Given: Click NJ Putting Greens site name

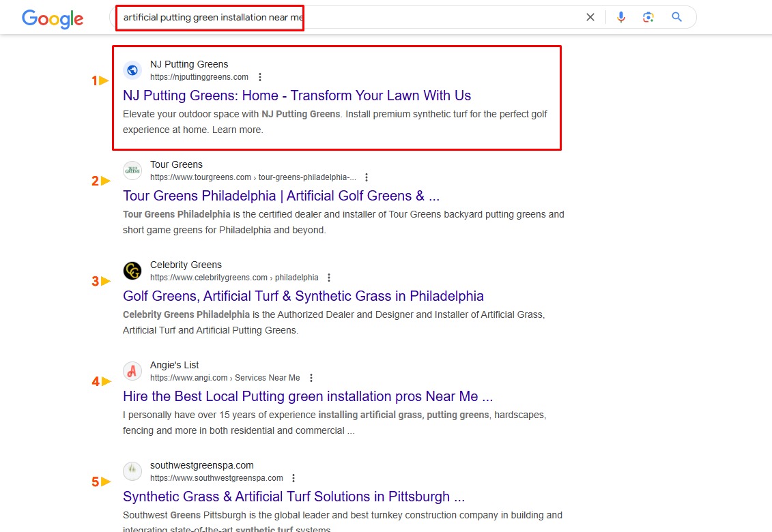Looking at the screenshot, I should click(x=189, y=65).
